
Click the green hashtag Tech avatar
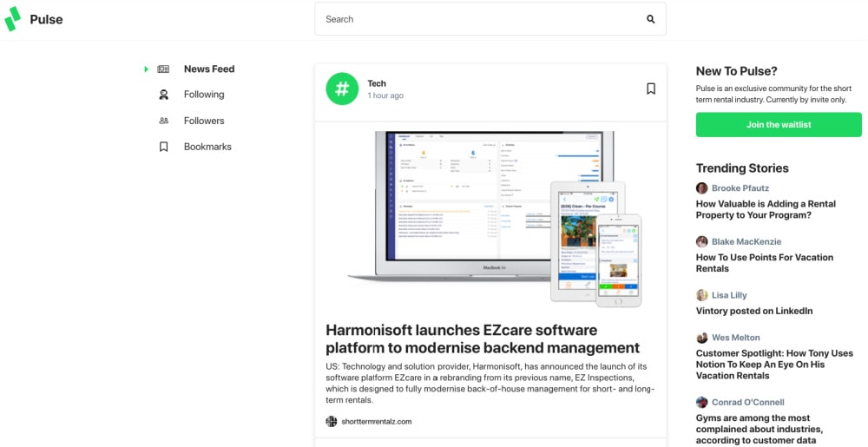point(342,89)
